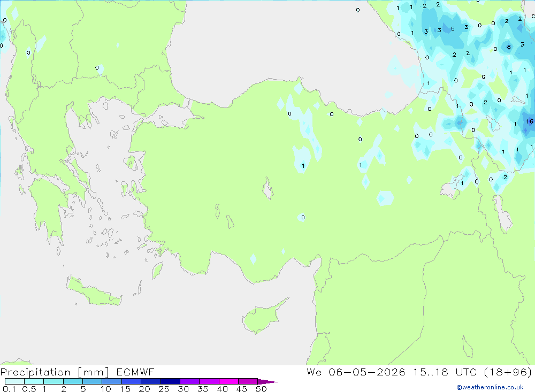Click the '16' precipitation value on the map
The width and height of the screenshot is (535, 392).
(529, 121)
